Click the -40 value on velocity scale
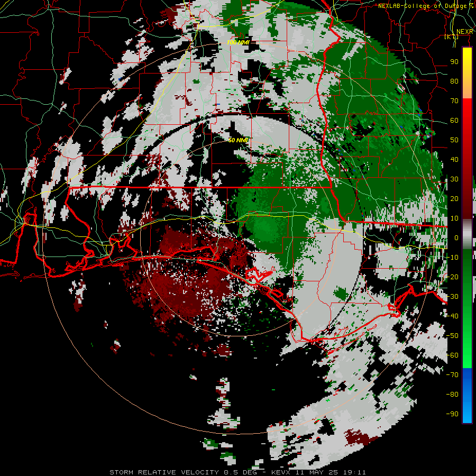This screenshot has width=476, height=476. click(x=452, y=316)
